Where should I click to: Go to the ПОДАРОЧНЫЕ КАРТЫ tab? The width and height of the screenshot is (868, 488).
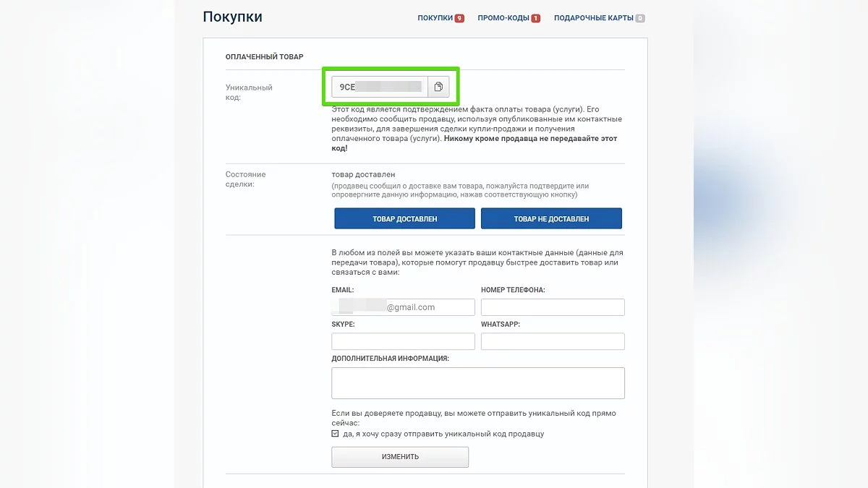(x=593, y=18)
